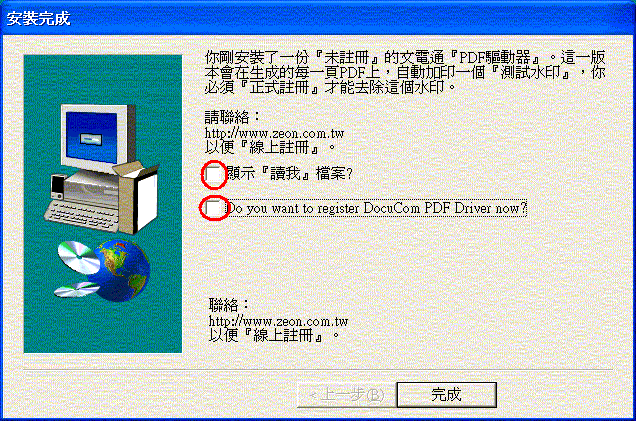The width and height of the screenshot is (636, 421).
Task: Open the zeon.com.tw URL below lower 聯絡
Action: (278, 321)
